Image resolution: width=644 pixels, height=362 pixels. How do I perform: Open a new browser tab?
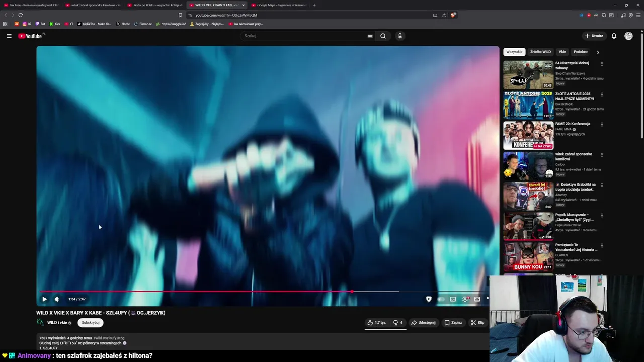pyautogui.click(x=314, y=5)
